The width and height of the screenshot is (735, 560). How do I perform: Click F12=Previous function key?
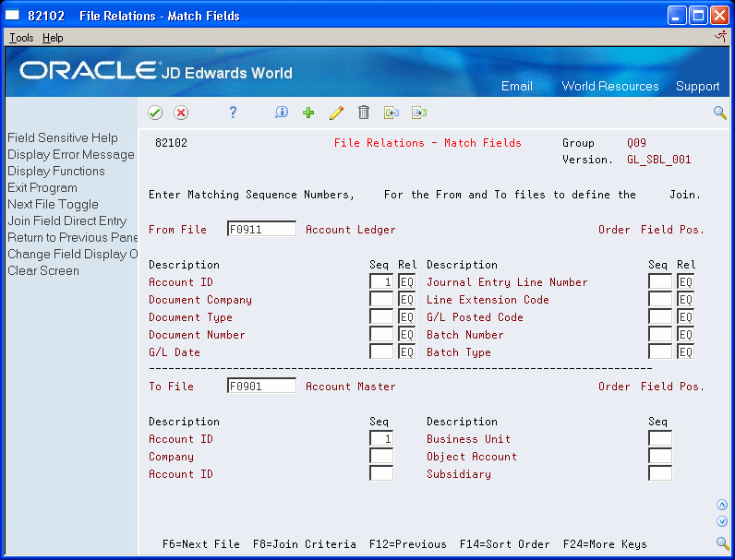point(408,544)
